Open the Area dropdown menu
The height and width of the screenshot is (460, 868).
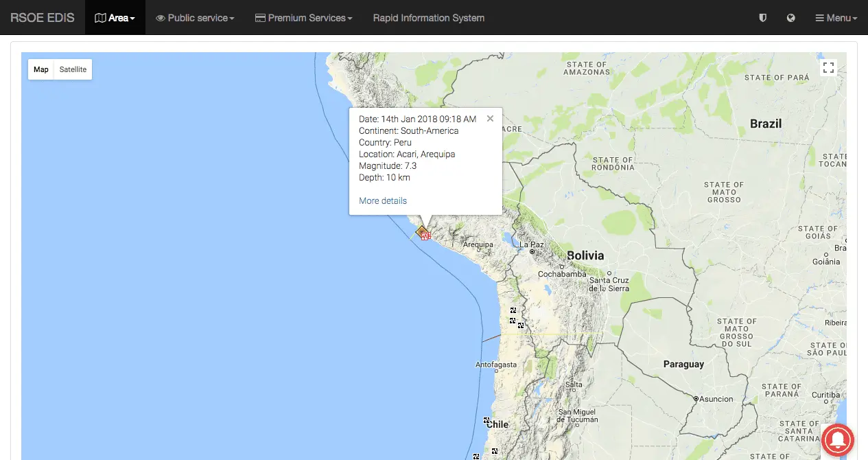[x=115, y=18]
